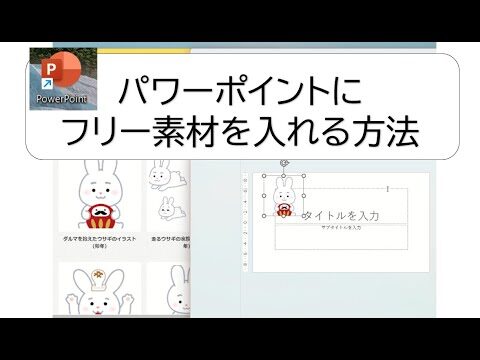Open the PowerPoint desktop shortcut icon
Viewport: 480px width, 360px height.
63,79
